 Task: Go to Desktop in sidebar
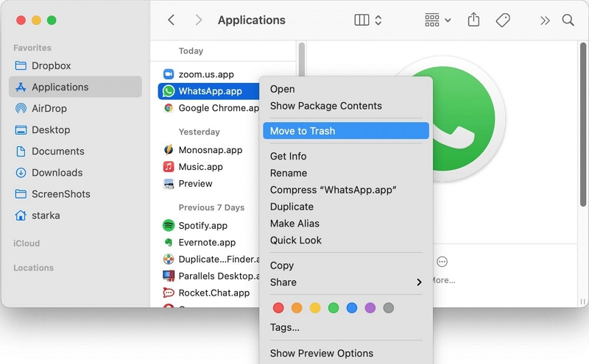point(75,130)
